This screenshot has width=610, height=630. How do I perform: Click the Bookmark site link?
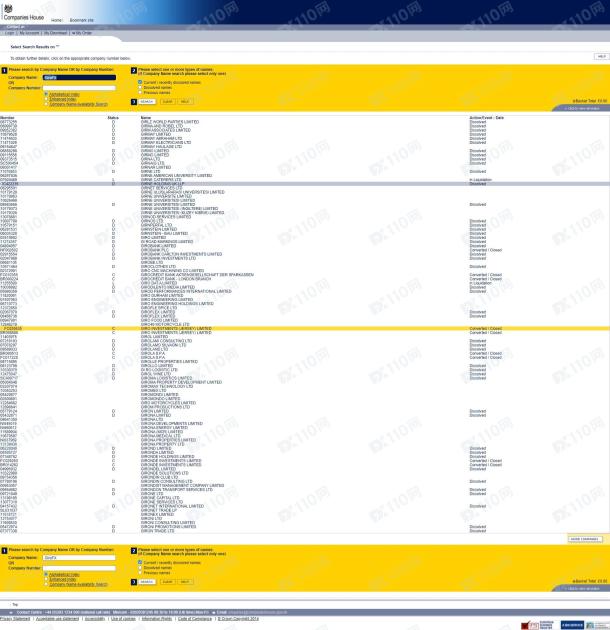[82, 20]
